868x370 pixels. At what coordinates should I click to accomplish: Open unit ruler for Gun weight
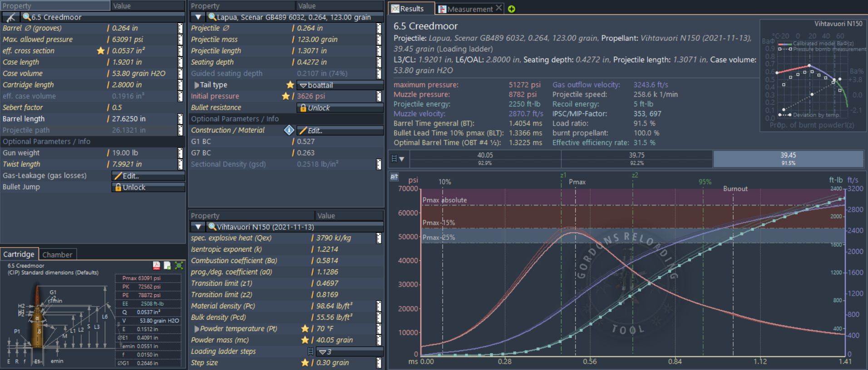point(180,153)
